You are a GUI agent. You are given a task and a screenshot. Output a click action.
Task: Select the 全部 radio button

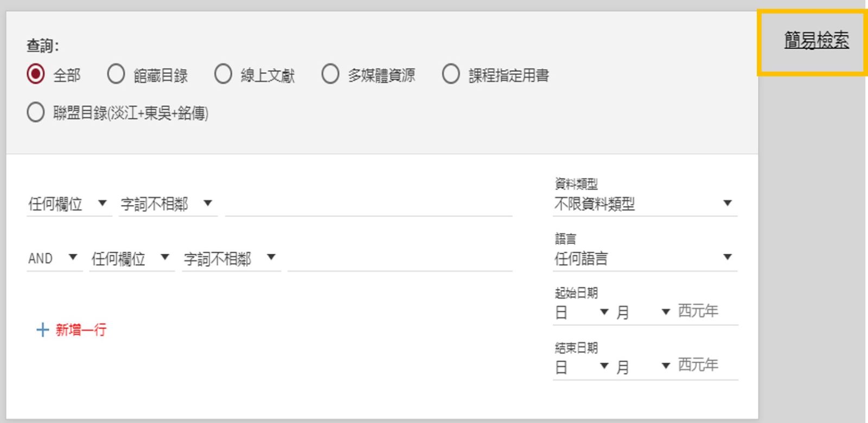pyautogui.click(x=36, y=74)
